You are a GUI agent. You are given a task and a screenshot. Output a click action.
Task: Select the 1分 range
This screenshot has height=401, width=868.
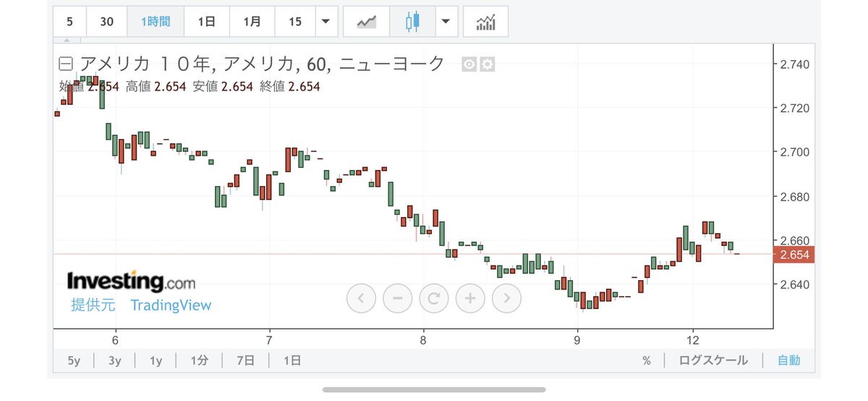click(x=200, y=360)
